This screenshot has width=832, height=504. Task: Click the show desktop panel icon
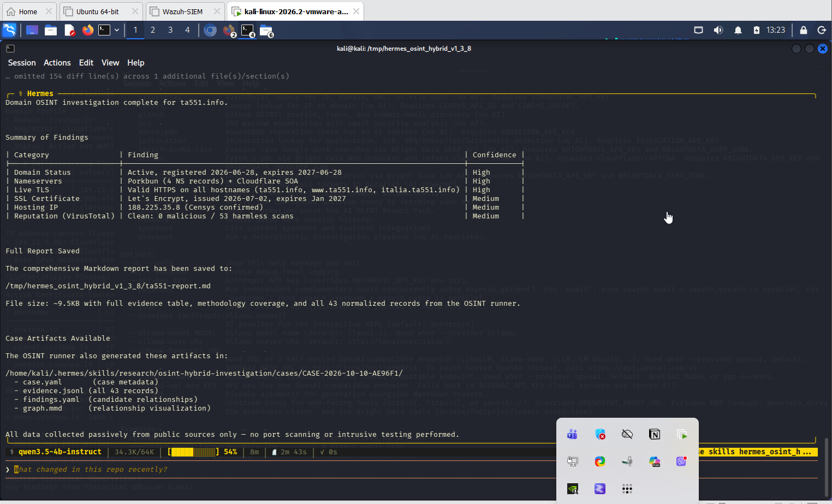[x=32, y=30]
